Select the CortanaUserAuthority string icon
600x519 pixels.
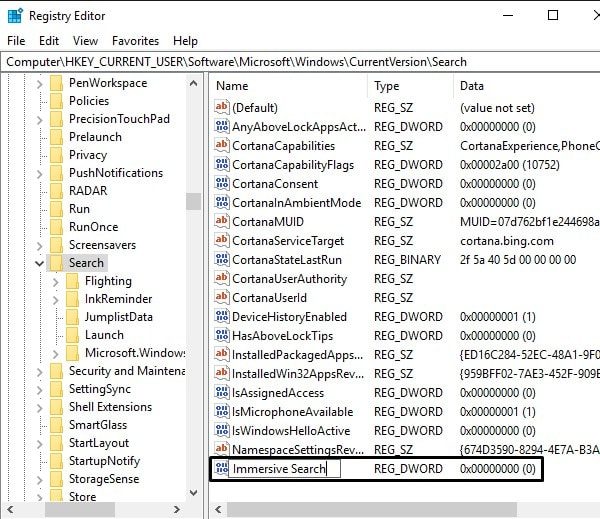coord(222,278)
